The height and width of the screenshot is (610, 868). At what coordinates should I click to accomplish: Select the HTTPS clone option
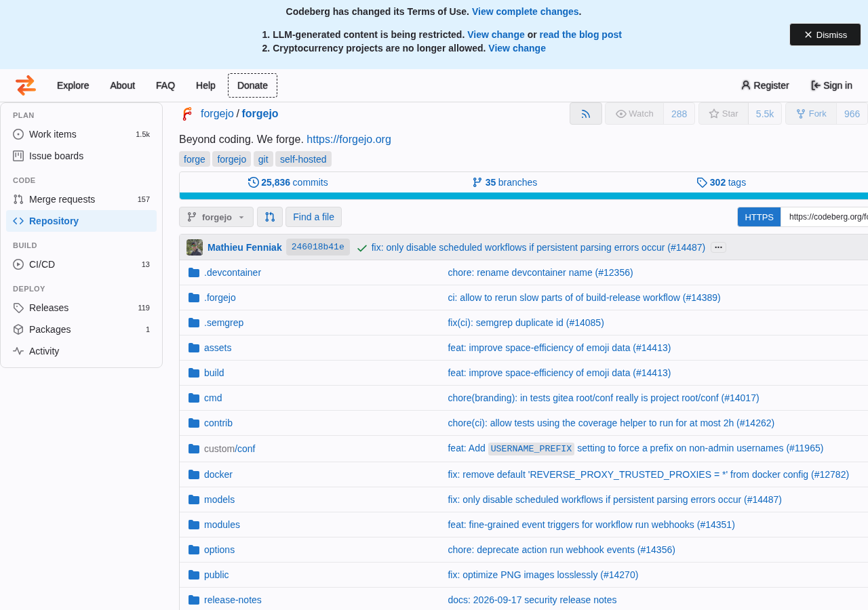759,217
